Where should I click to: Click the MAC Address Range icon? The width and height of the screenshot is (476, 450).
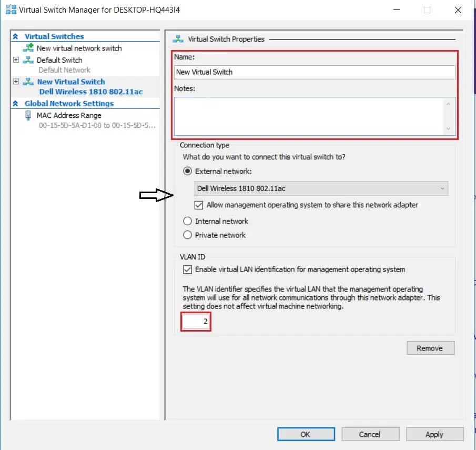pyautogui.click(x=28, y=115)
